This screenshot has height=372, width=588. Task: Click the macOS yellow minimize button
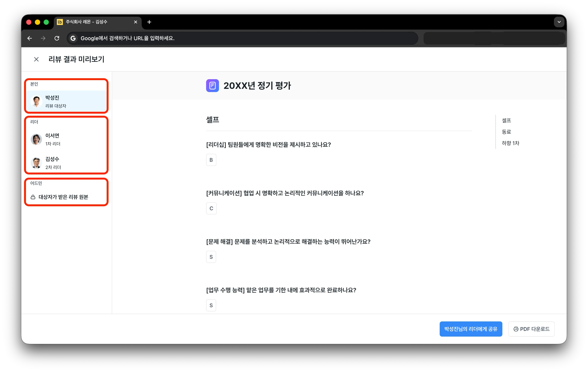coord(37,22)
